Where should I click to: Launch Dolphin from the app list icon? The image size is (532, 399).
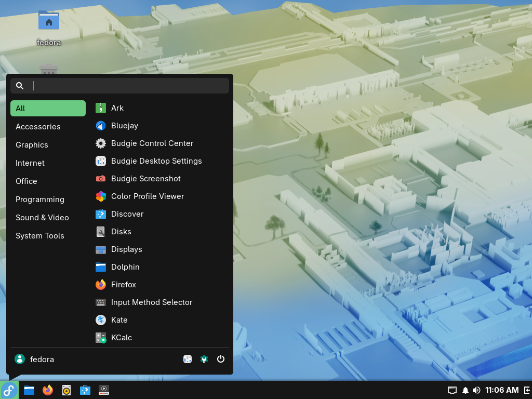click(x=101, y=267)
